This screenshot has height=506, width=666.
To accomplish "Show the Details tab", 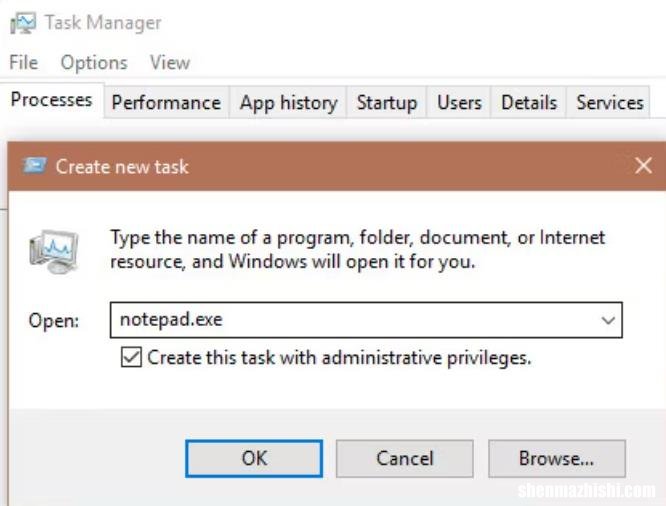I will click(529, 102).
